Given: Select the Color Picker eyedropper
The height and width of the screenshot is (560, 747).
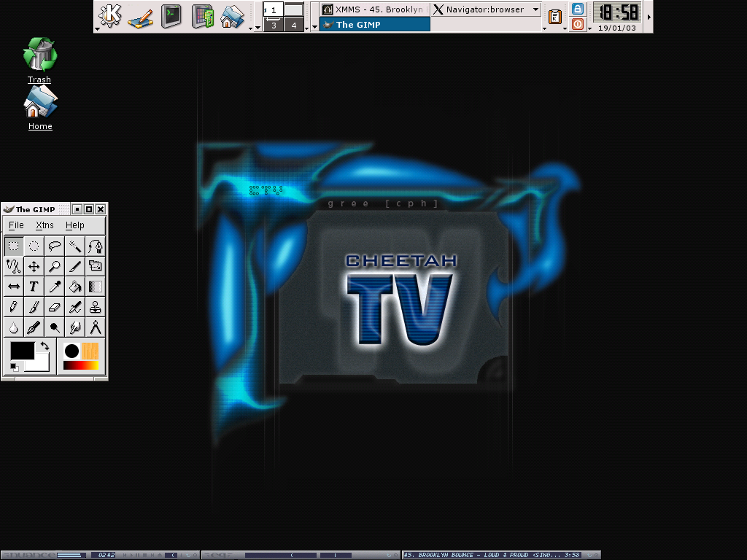Looking at the screenshot, I should pyautogui.click(x=54, y=287).
